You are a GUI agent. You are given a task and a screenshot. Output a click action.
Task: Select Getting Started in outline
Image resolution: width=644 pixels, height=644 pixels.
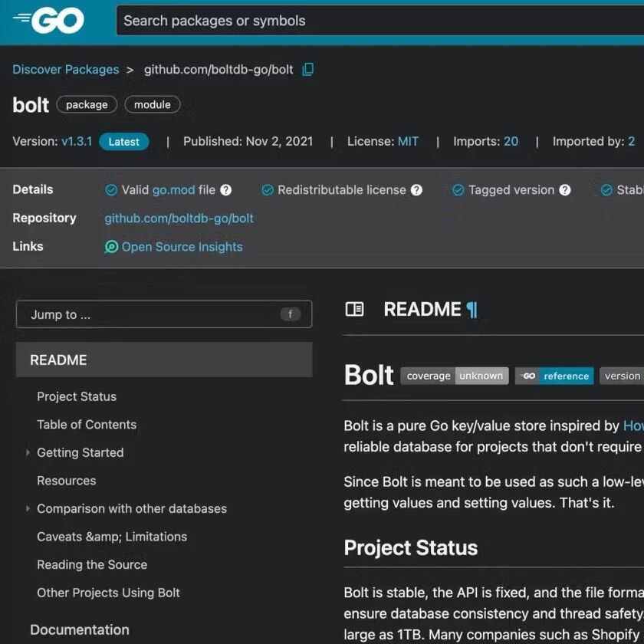80,452
